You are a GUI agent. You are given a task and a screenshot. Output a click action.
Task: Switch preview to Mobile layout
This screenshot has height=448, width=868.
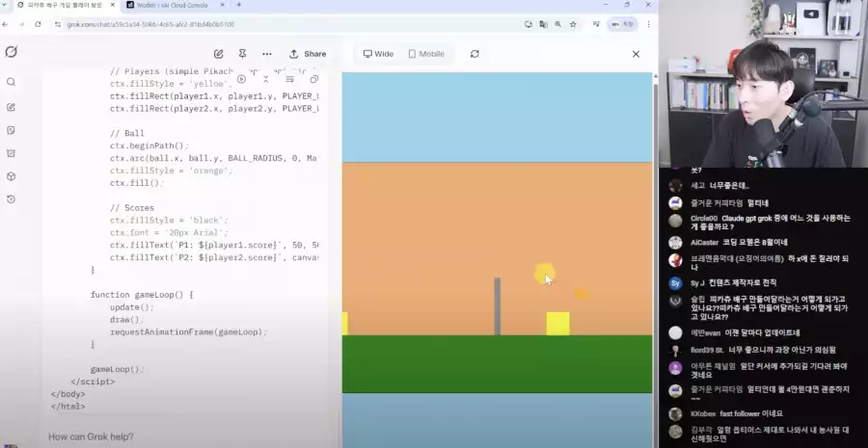point(426,54)
